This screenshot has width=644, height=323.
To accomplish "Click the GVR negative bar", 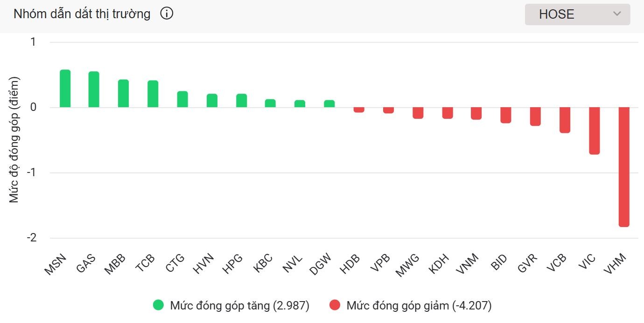I will (x=535, y=117).
